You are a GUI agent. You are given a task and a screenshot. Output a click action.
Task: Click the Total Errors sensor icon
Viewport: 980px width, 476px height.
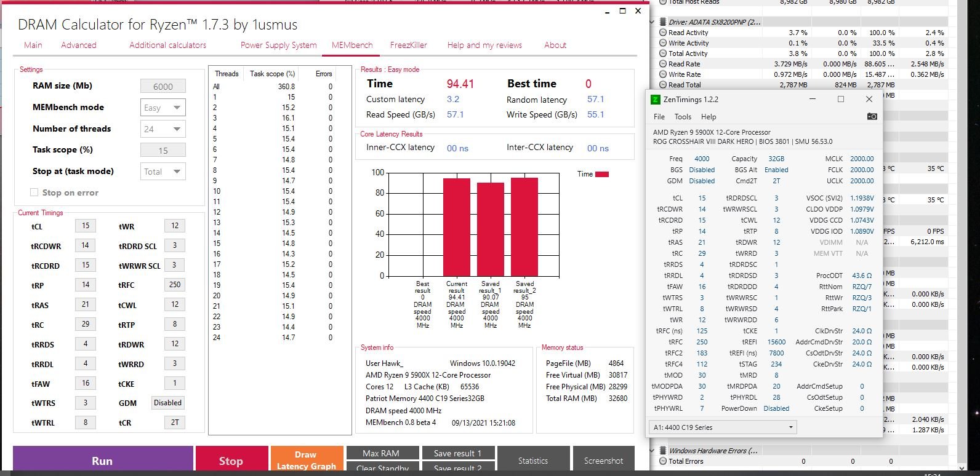tap(663, 461)
